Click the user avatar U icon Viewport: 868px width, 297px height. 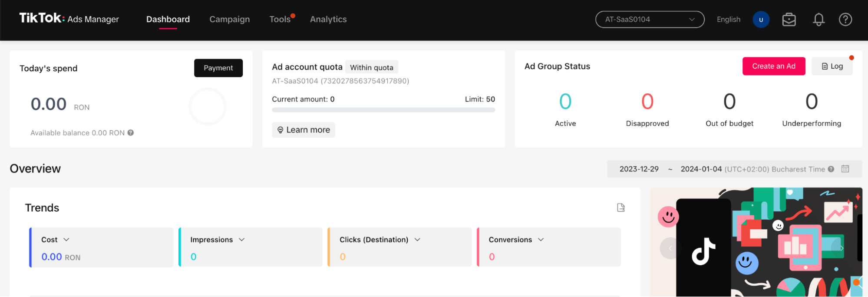pos(761,20)
